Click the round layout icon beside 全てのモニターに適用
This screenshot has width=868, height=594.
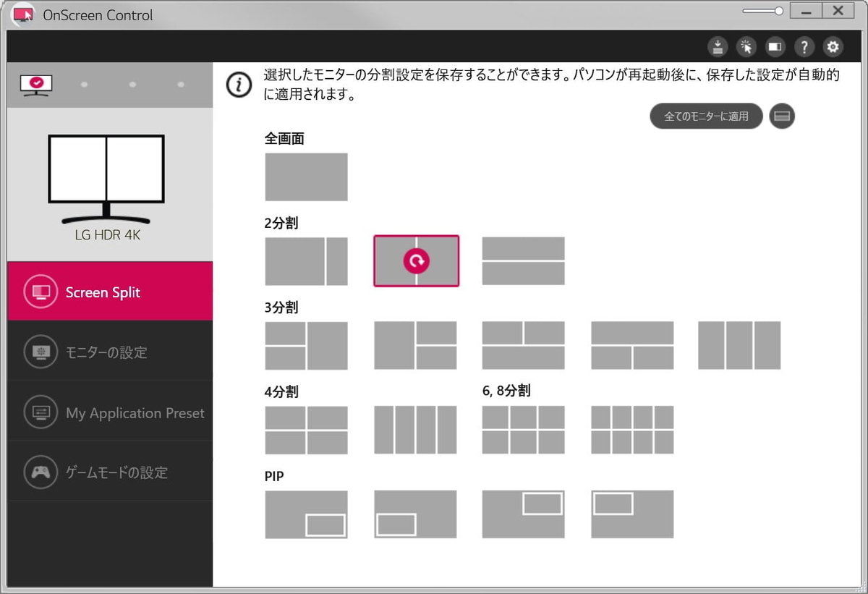pyautogui.click(x=782, y=116)
